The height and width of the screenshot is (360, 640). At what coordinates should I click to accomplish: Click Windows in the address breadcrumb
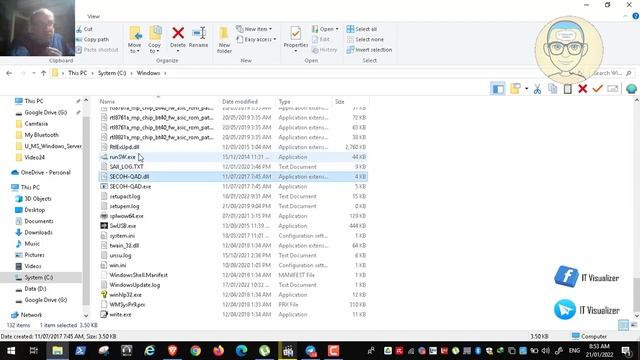[x=148, y=73]
